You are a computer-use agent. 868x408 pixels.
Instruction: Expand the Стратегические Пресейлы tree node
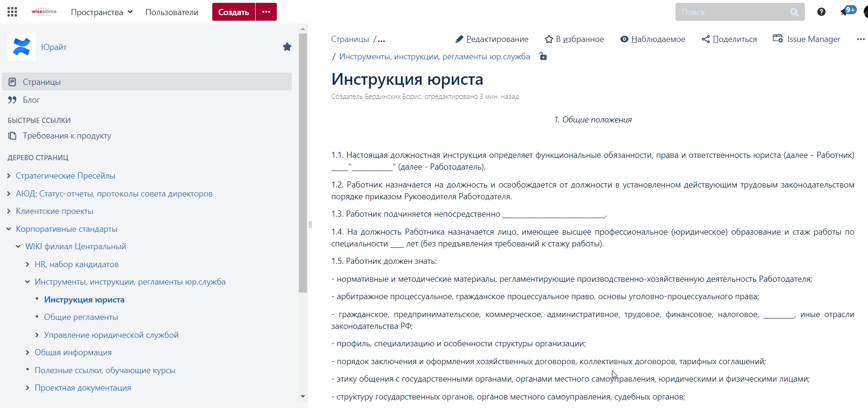[x=9, y=176]
